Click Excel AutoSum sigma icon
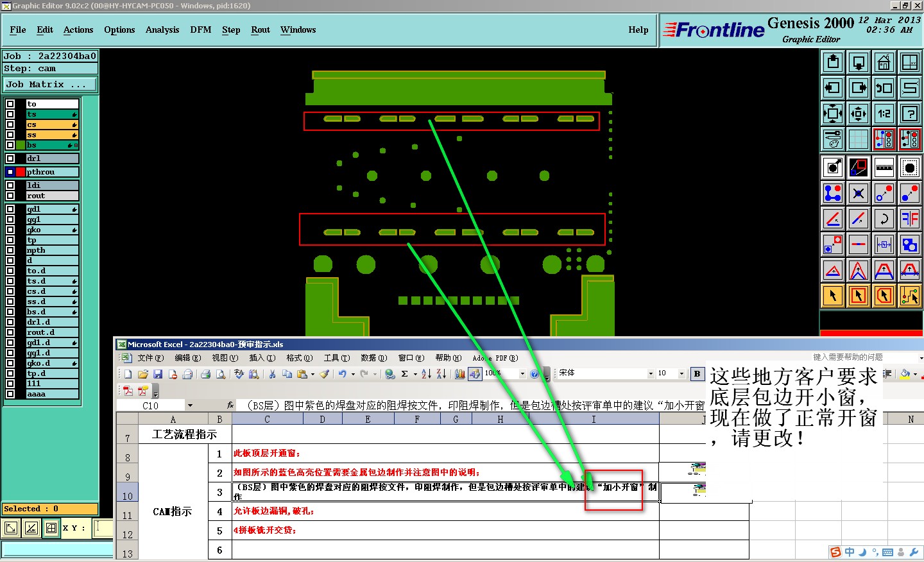Viewport: 924px width, 562px height. 405,374
